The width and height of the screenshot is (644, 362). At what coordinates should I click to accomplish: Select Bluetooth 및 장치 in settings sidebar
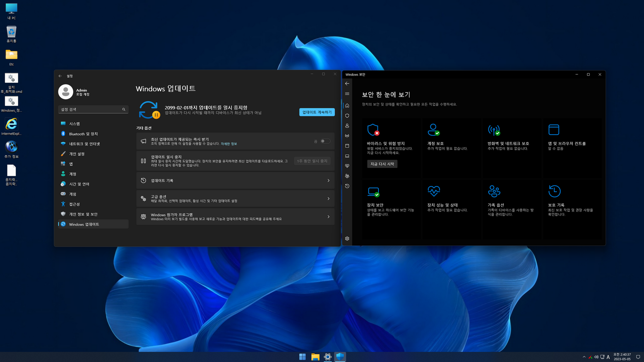coord(93,134)
